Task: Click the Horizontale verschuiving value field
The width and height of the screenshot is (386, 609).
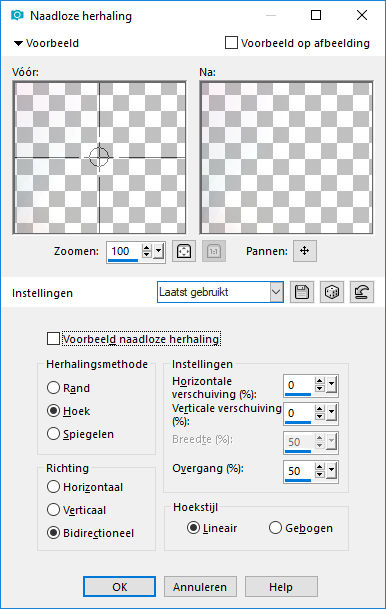Action: 299,385
